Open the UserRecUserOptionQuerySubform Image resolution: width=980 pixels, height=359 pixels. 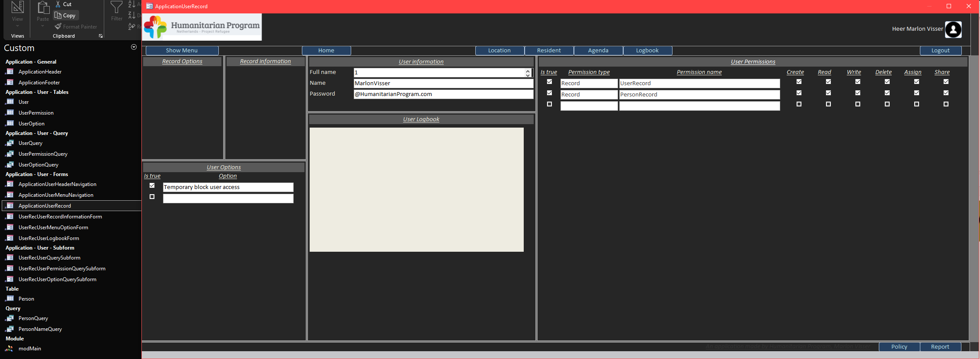(x=57, y=279)
